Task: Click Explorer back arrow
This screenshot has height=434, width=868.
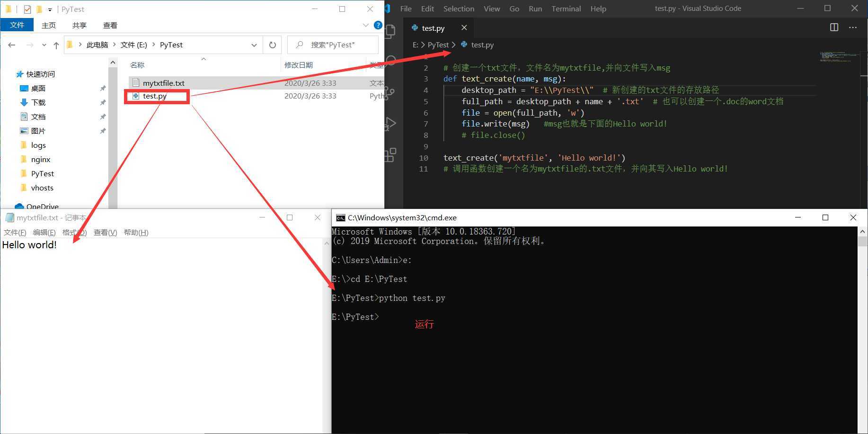Action: pos(12,45)
